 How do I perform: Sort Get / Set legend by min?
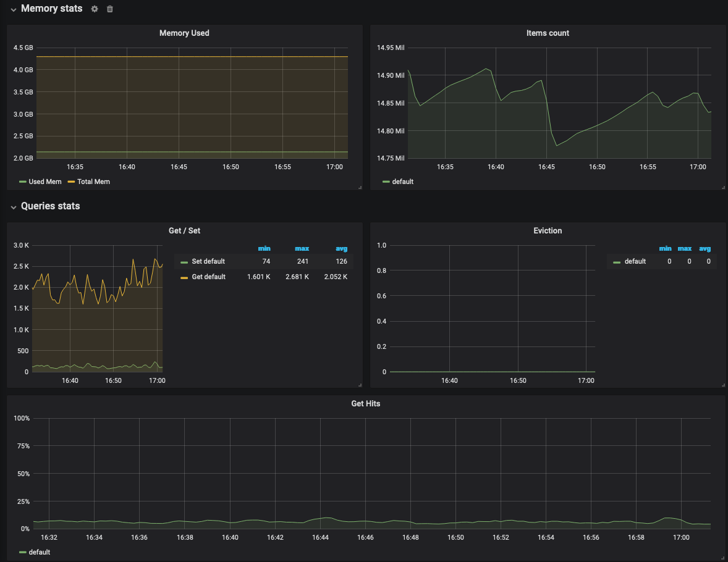(x=264, y=249)
